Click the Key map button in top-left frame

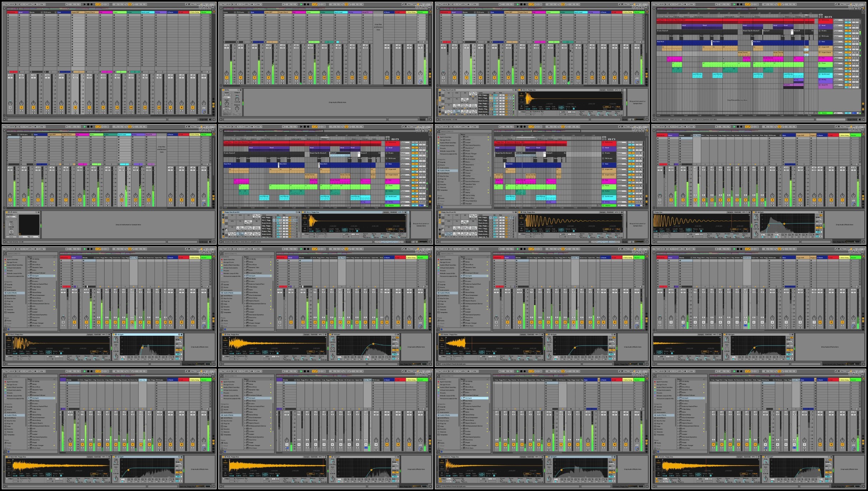coord(193,4)
